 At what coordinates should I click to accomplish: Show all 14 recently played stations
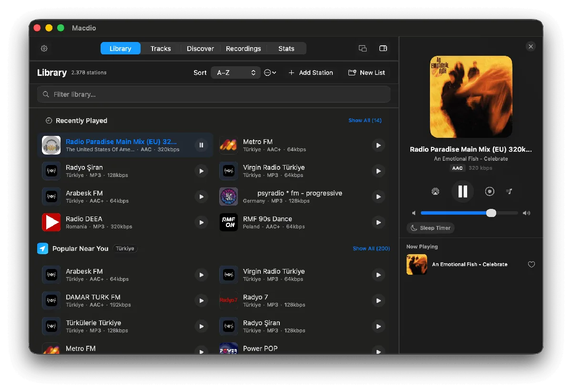click(x=365, y=120)
